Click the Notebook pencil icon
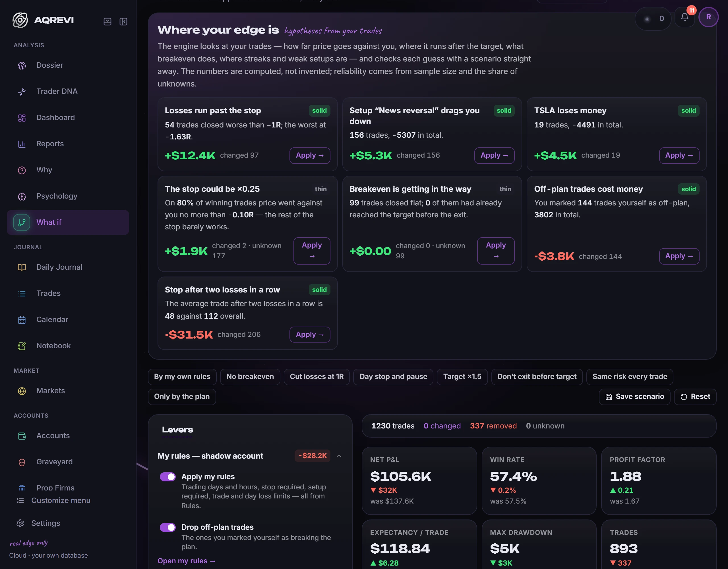The width and height of the screenshot is (728, 569). 22,346
